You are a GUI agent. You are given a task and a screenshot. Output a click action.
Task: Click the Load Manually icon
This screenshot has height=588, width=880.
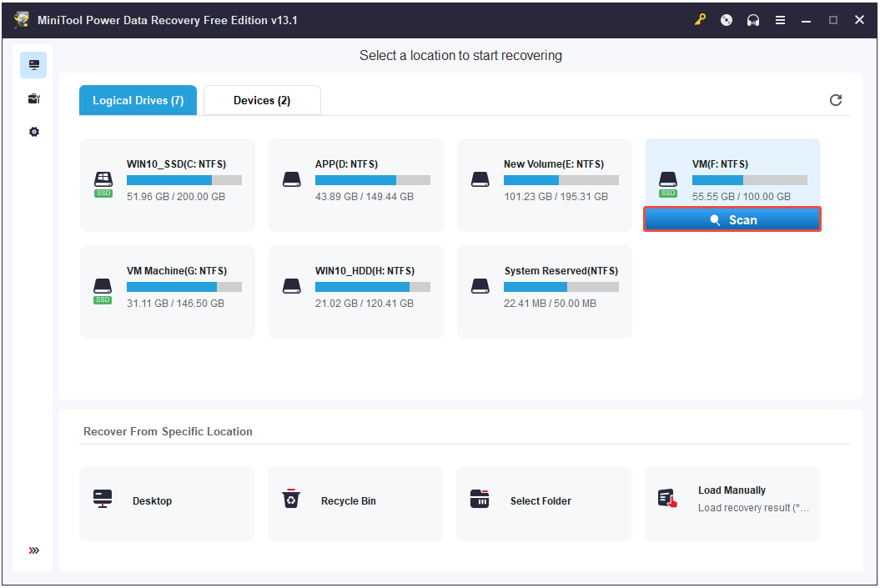(667, 498)
